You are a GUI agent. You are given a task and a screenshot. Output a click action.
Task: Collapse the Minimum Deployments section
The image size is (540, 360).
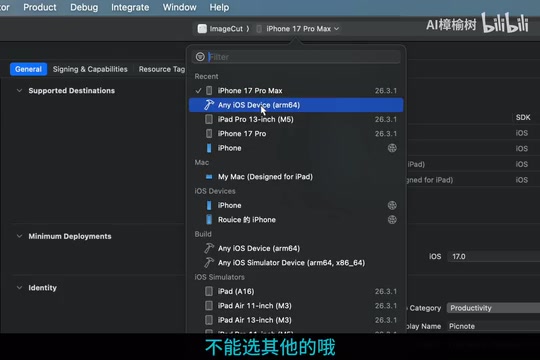click(20, 236)
